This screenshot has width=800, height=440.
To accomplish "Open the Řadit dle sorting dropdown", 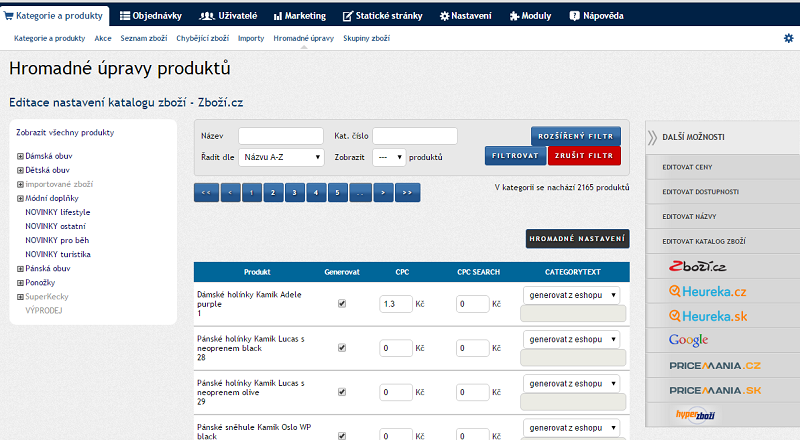I will click(x=281, y=157).
